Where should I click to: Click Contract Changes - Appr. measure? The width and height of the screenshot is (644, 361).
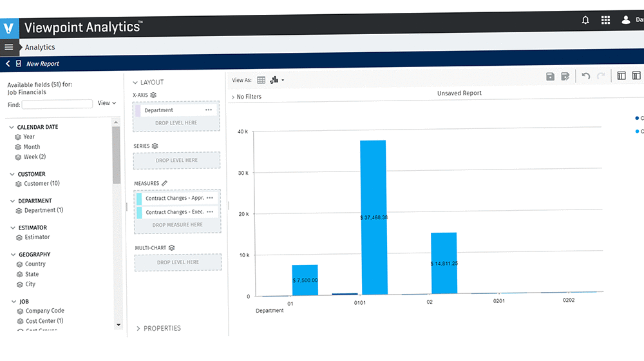click(x=177, y=198)
